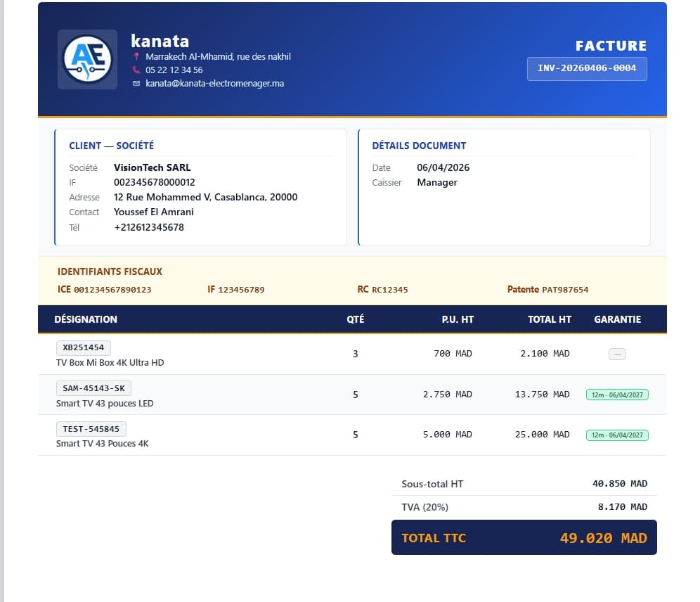Select the DÉSIGNATION column header
700x602 pixels.
pos(86,319)
